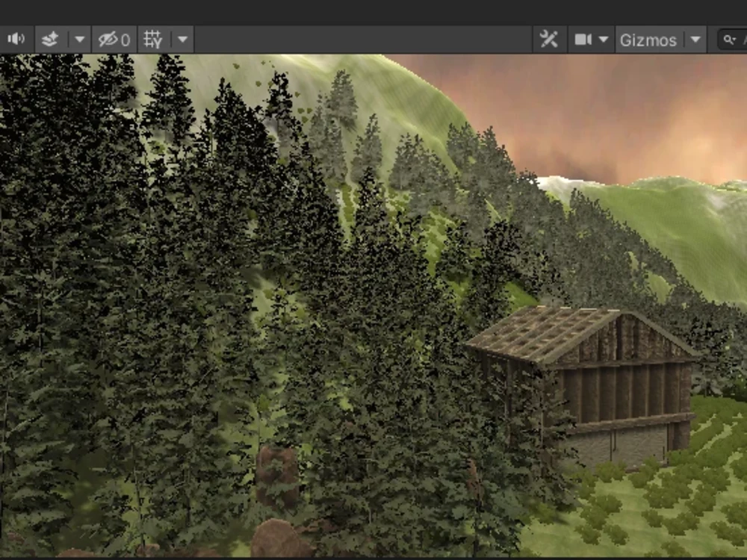This screenshot has height=560, width=747.
Task: Open the effects options dropdown arrow
Action: pyautogui.click(x=78, y=39)
